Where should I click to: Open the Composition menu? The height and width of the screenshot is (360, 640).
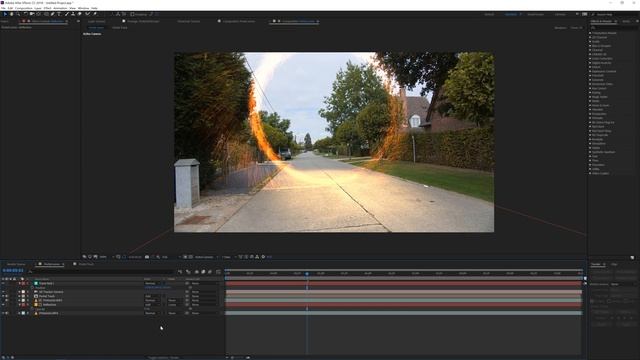pyautogui.click(x=23, y=8)
